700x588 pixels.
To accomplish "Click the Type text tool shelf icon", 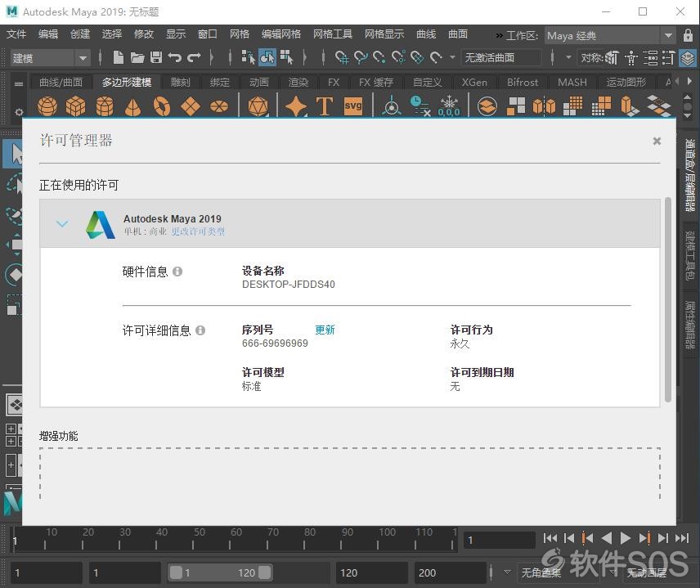I will 325,106.
